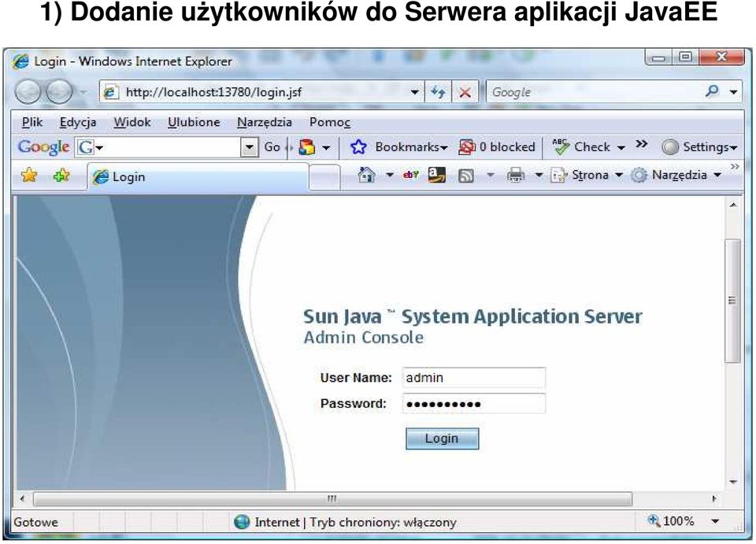Open the Plik menu
This screenshot has width=756, height=544.
[x=32, y=122]
